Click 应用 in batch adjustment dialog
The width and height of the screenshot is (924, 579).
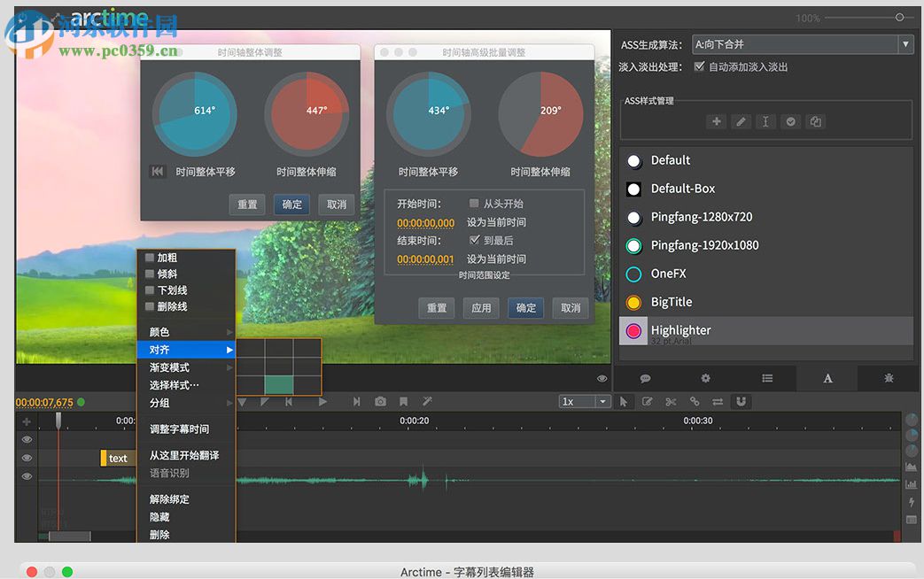[480, 308]
